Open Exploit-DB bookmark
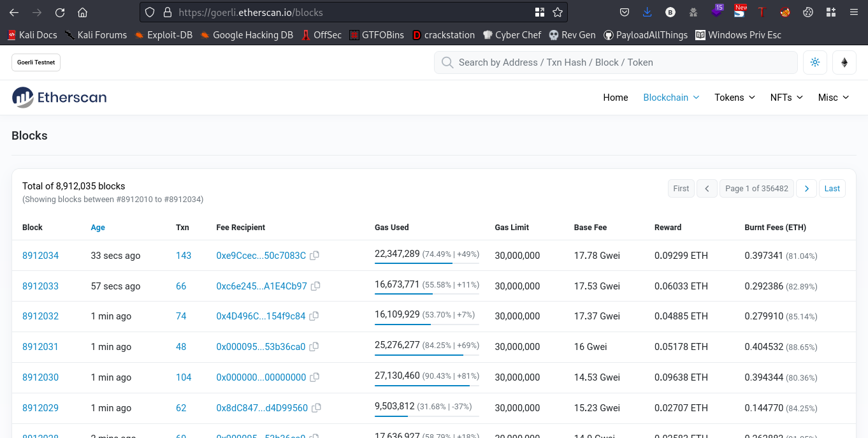Image resolution: width=868 pixels, height=438 pixels. 163,35
